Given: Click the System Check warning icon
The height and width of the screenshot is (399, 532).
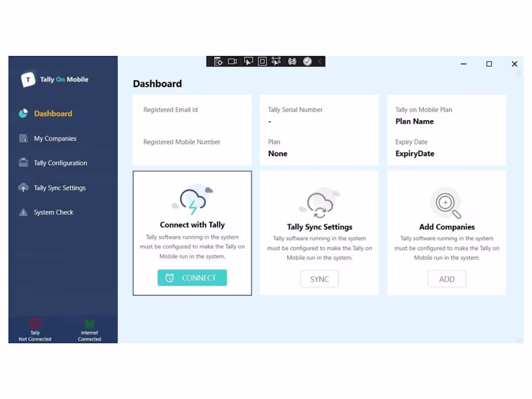Looking at the screenshot, I should tap(23, 212).
